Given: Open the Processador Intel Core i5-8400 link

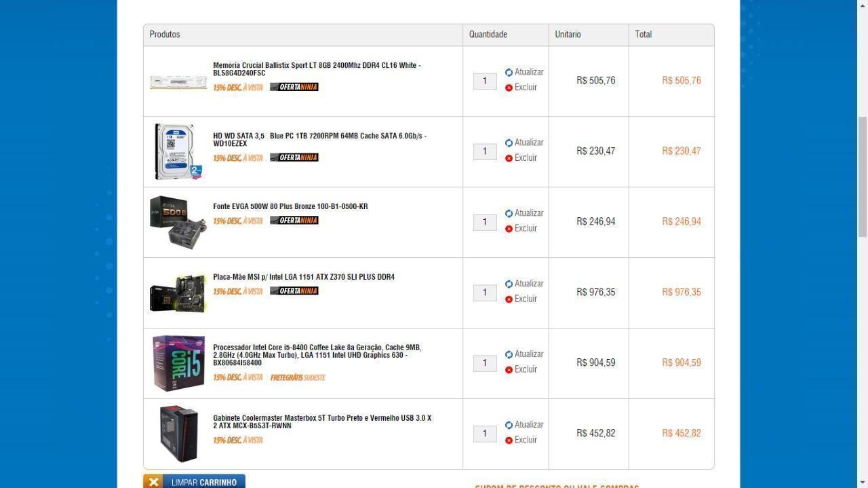Looking at the screenshot, I should click(317, 355).
